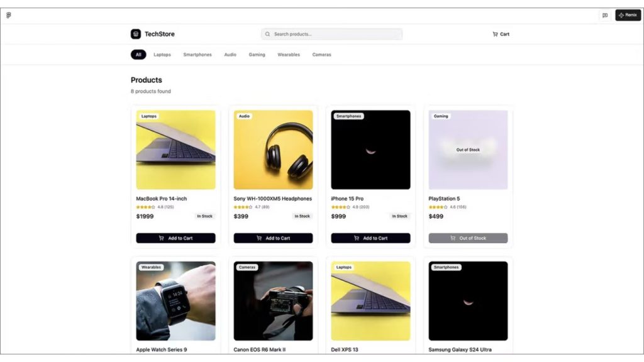
Task: Select the Wearables category tab
Action: 289,55
